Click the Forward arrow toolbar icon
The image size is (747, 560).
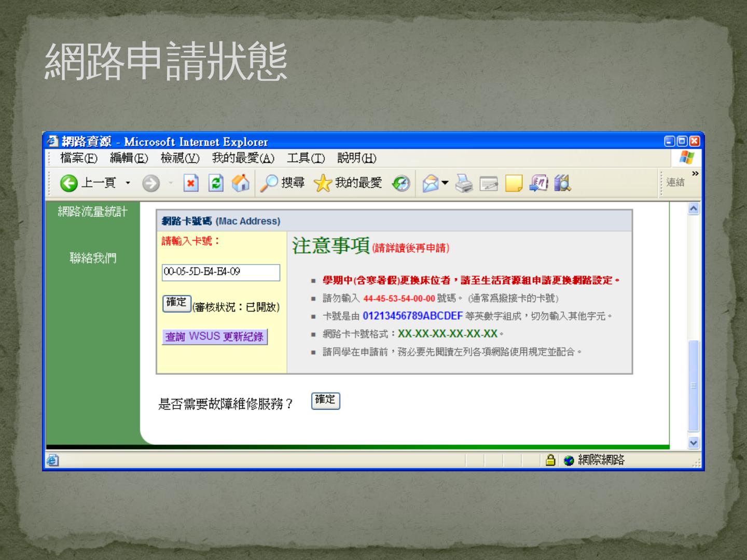[151, 183]
